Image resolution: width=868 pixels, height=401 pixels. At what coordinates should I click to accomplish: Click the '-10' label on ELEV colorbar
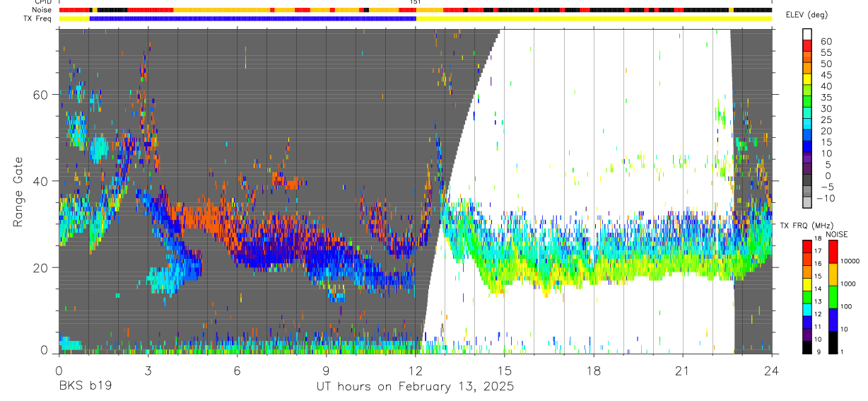(826, 198)
